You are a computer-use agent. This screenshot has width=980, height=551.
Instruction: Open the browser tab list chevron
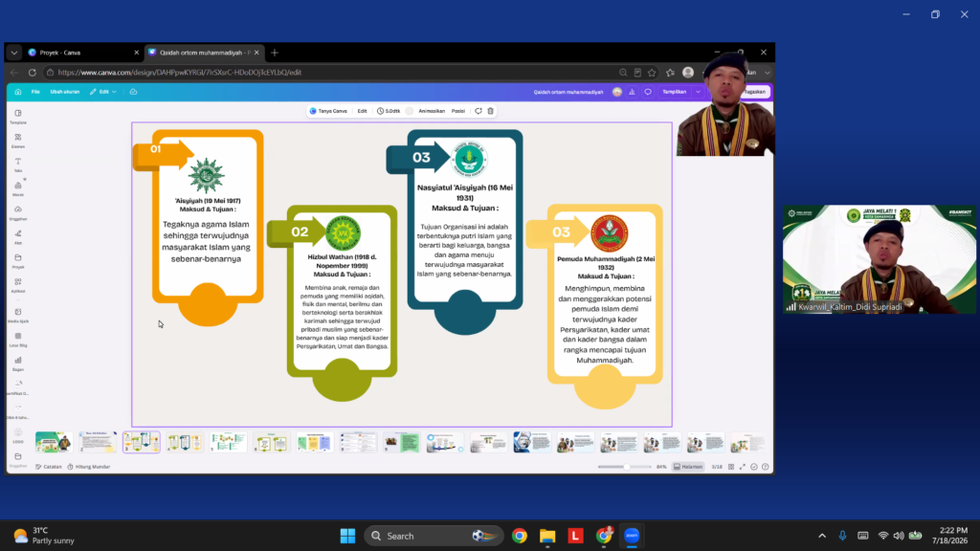[13, 53]
